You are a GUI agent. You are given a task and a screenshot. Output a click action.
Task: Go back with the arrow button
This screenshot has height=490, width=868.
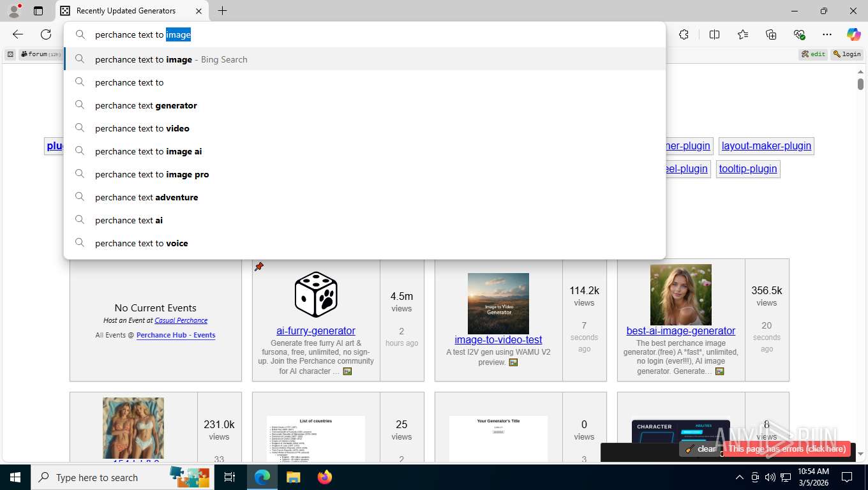click(x=18, y=34)
